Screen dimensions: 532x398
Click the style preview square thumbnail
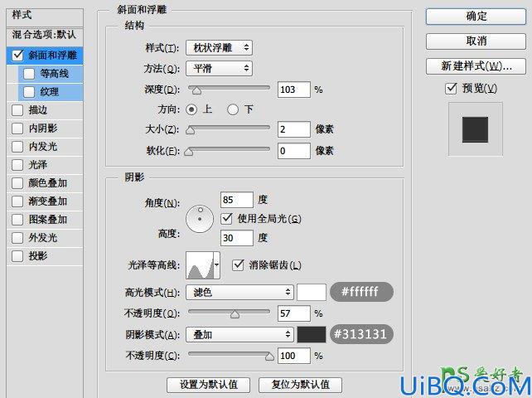tap(476, 129)
